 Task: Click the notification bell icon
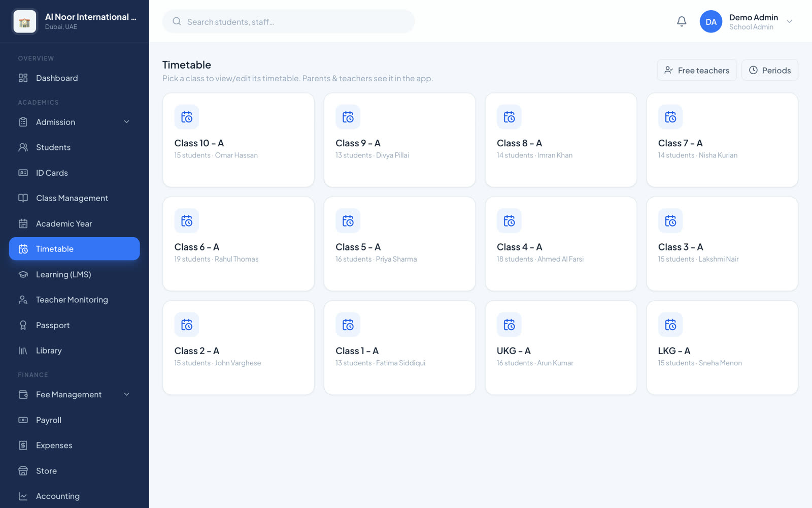[682, 21]
